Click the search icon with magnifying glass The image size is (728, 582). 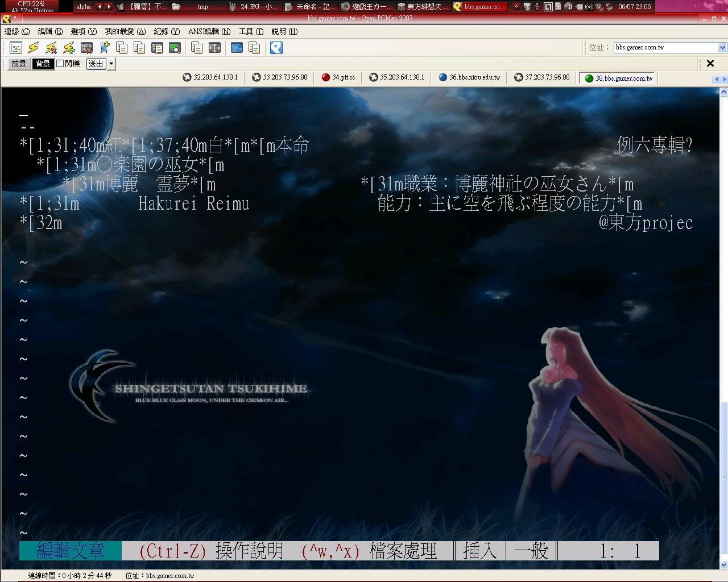(x=175, y=48)
